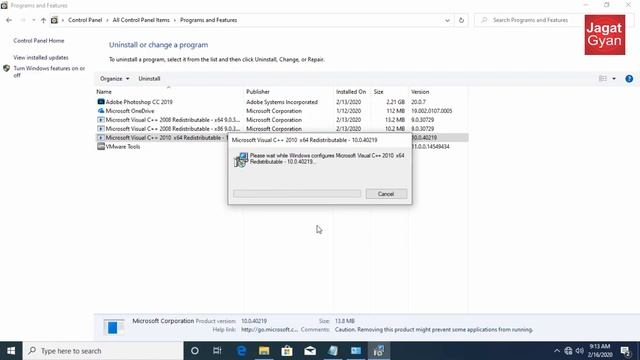Click the Windows Installer taskbar button
This screenshot has width=640, height=360.
click(379, 351)
